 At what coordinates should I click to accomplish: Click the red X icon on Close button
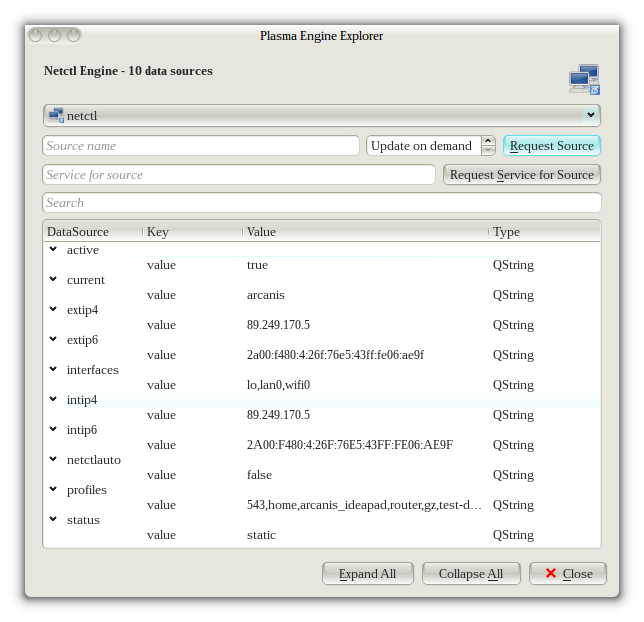tap(548, 573)
